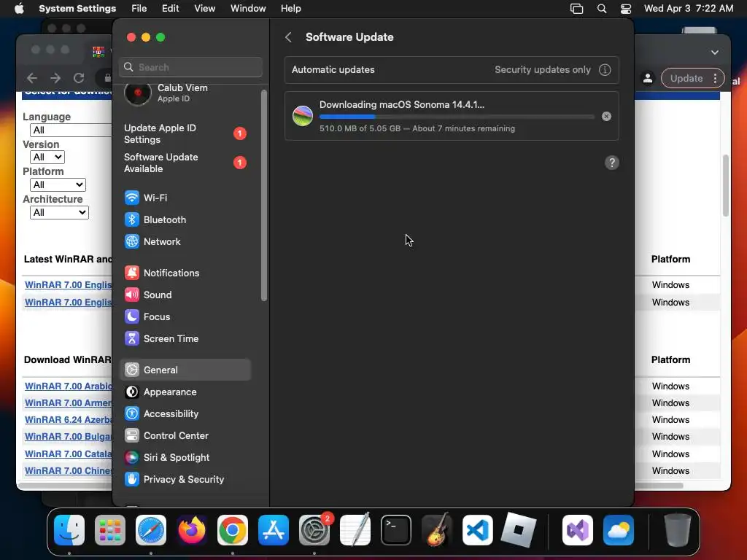Go back from Software Update pane
The width and height of the screenshot is (747, 560).
(x=288, y=37)
